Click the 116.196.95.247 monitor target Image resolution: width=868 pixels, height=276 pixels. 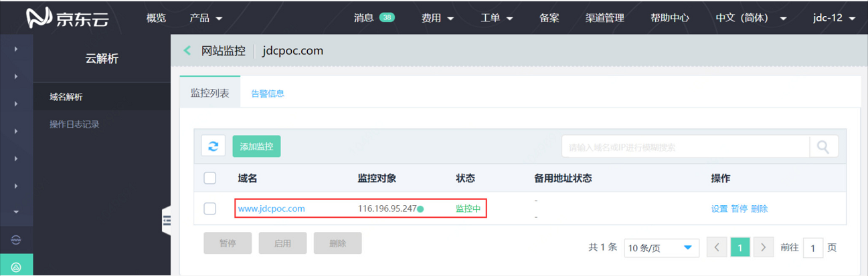coord(387,209)
